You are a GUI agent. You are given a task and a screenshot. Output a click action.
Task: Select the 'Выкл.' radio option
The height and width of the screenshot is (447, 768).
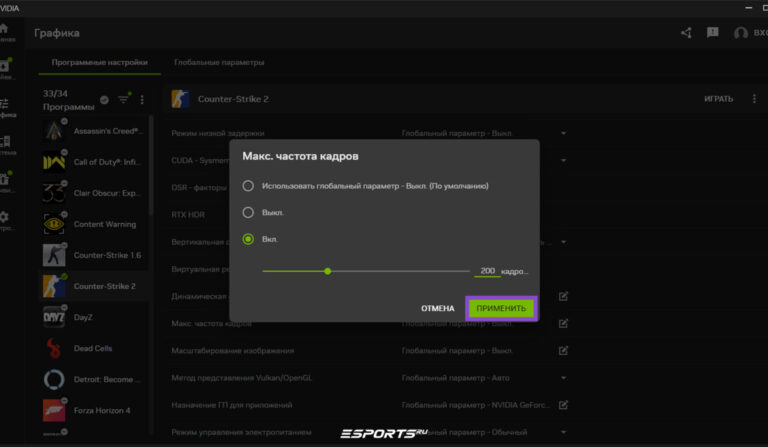pyautogui.click(x=248, y=212)
